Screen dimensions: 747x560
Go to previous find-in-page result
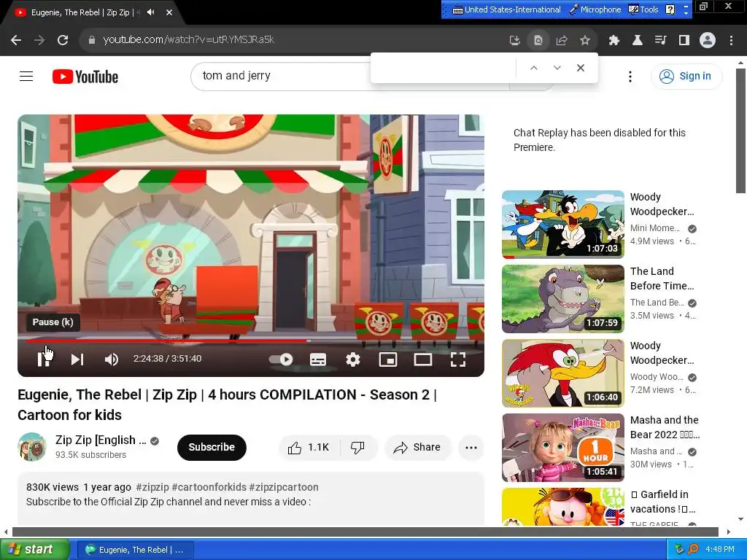pos(534,68)
